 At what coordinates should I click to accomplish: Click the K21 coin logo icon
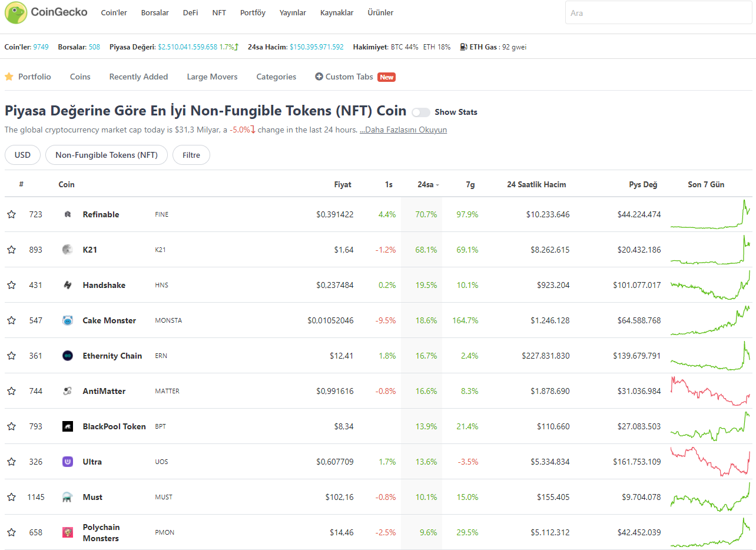(68, 250)
